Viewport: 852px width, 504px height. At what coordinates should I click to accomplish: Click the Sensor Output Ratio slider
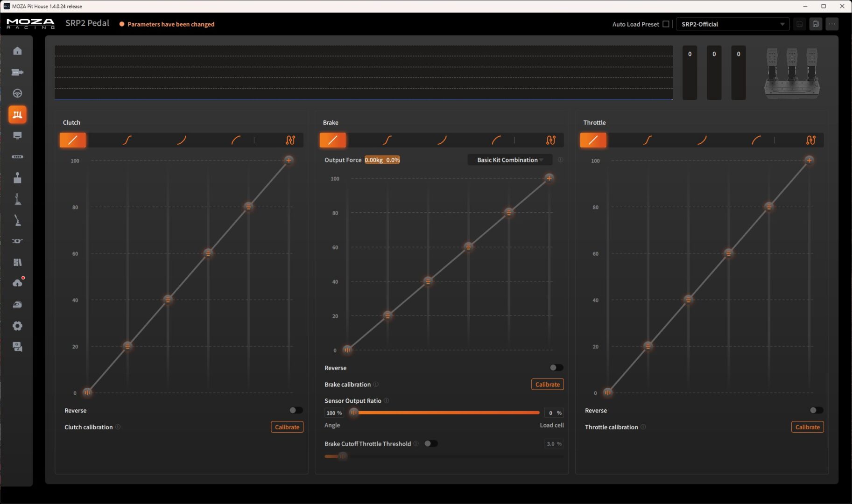coord(447,413)
